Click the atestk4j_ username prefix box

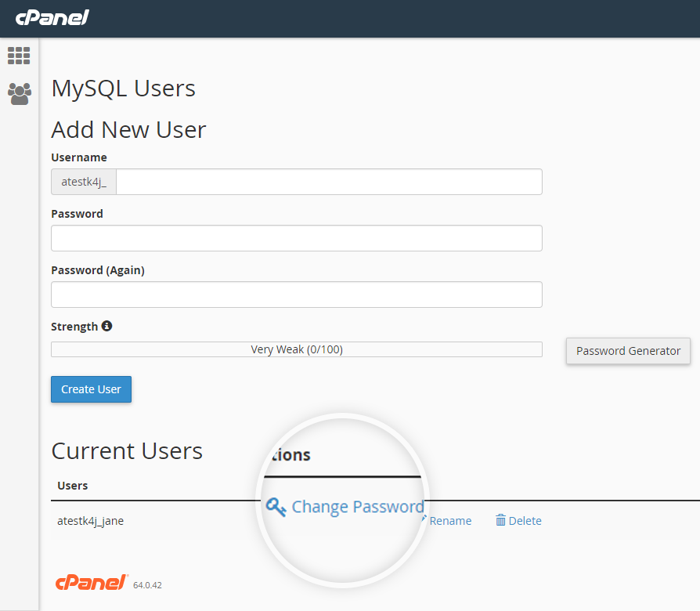click(x=84, y=182)
